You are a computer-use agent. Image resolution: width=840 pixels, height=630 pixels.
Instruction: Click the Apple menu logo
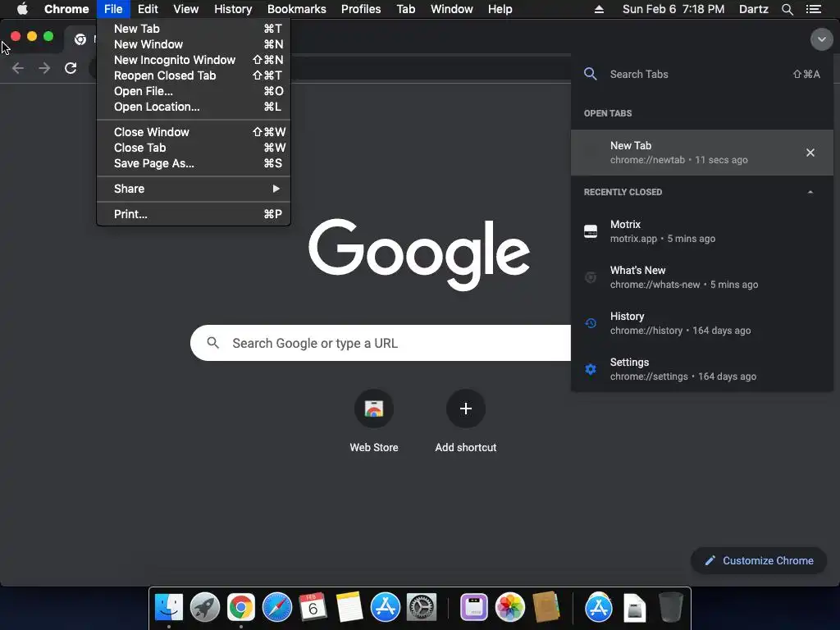coord(22,9)
